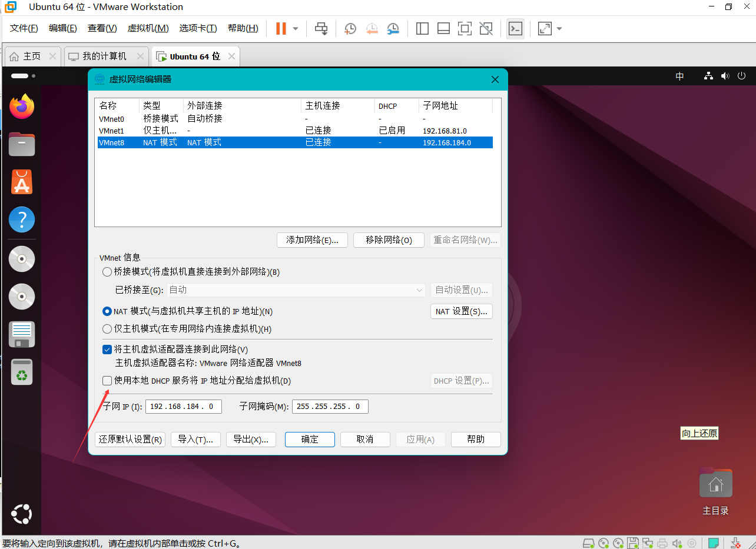Click the 还原默认设置(R) button

coord(130,440)
